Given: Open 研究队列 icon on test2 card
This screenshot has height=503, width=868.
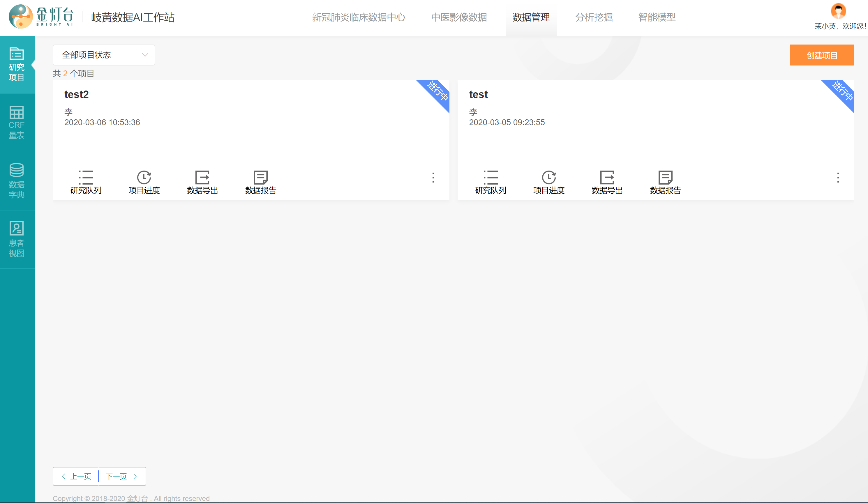Looking at the screenshot, I should (86, 178).
